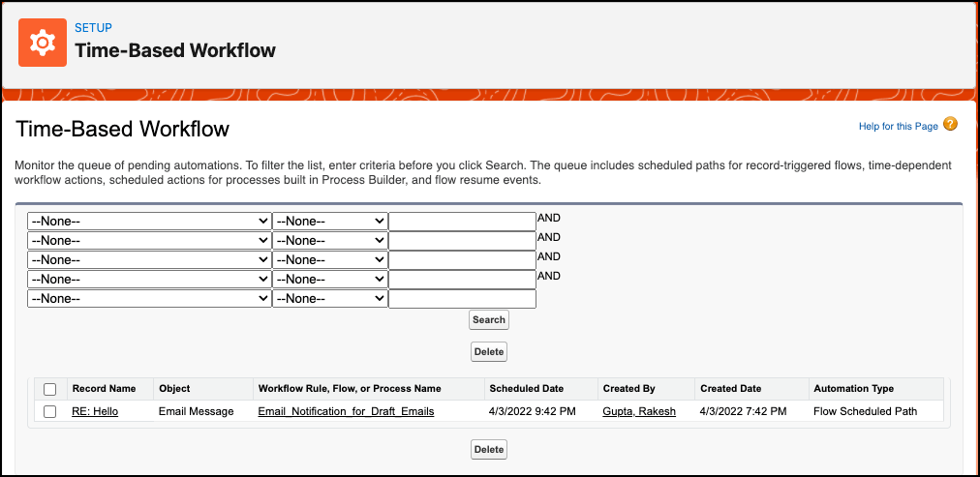Click the help question mark icon

[x=951, y=124]
